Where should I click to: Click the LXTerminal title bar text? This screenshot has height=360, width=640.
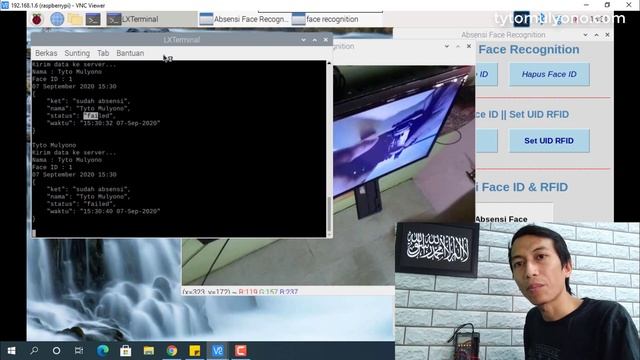pyautogui.click(x=182, y=40)
